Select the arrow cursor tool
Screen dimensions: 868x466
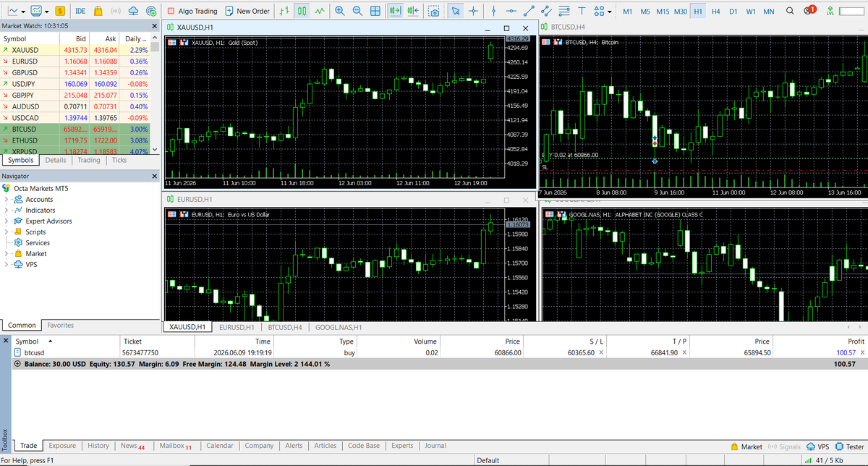(456, 11)
